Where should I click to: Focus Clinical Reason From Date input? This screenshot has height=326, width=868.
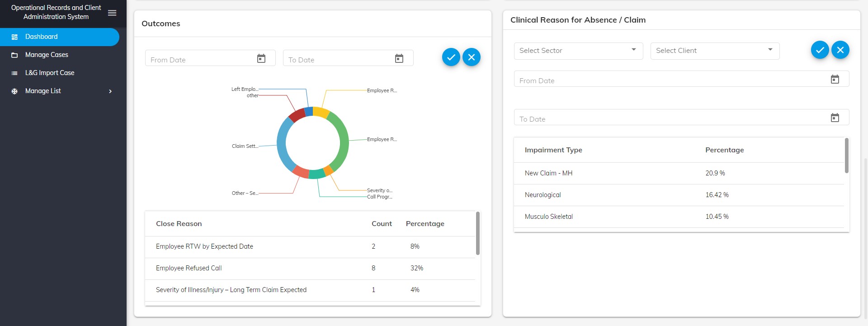pos(682,79)
